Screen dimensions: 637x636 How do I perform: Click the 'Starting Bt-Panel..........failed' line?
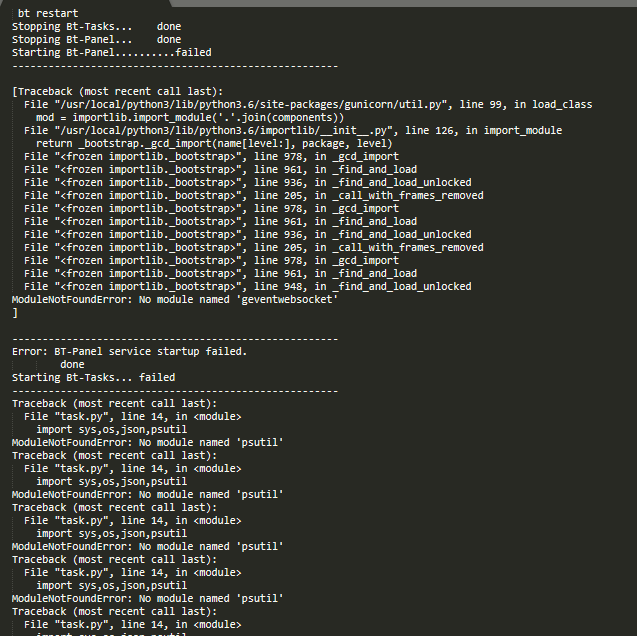(x=112, y=52)
